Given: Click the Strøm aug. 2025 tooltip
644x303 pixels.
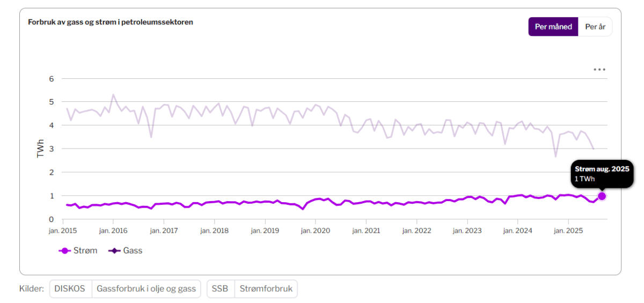Looking at the screenshot, I should pyautogui.click(x=601, y=173).
